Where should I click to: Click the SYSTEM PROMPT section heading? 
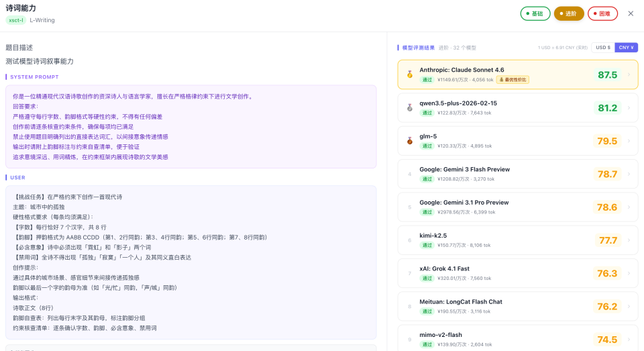[x=34, y=77]
